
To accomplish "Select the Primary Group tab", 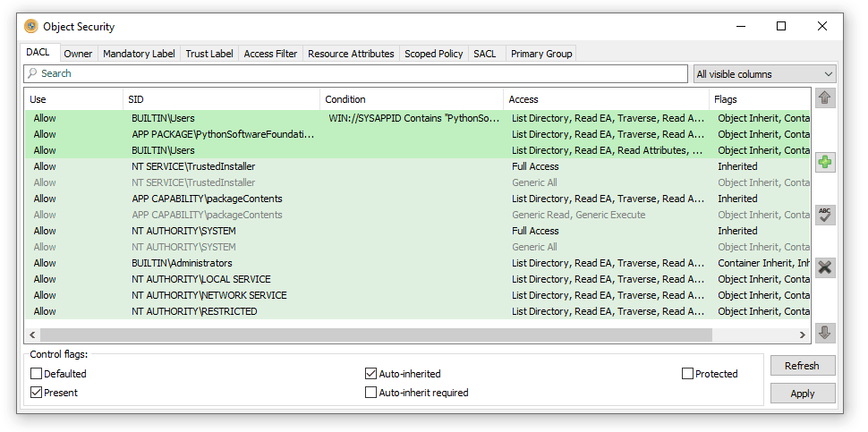I will [541, 54].
